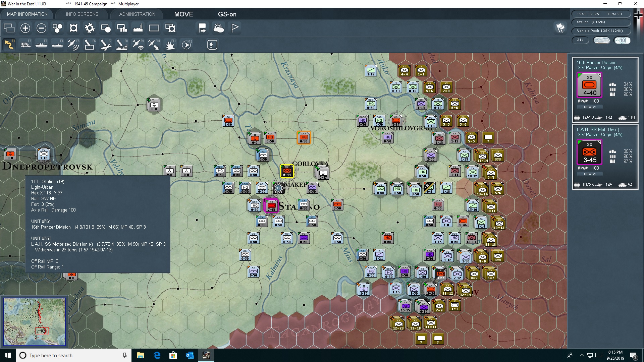Click the MOVE mode label

(183, 14)
